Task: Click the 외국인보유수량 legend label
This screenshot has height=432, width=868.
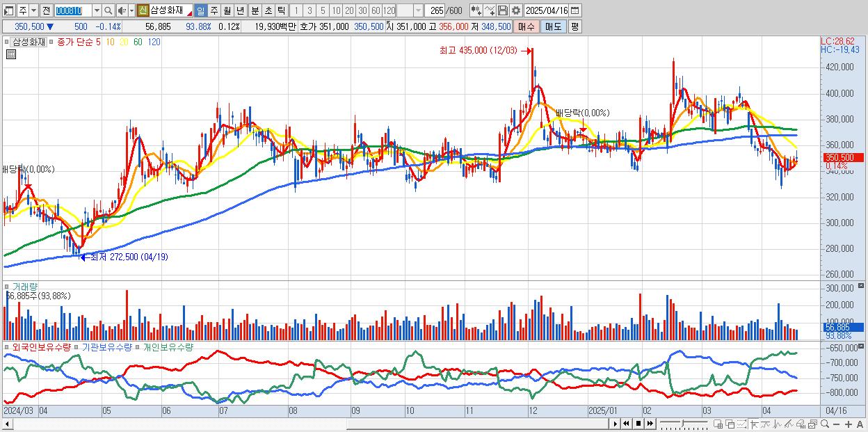Action: click(x=40, y=346)
